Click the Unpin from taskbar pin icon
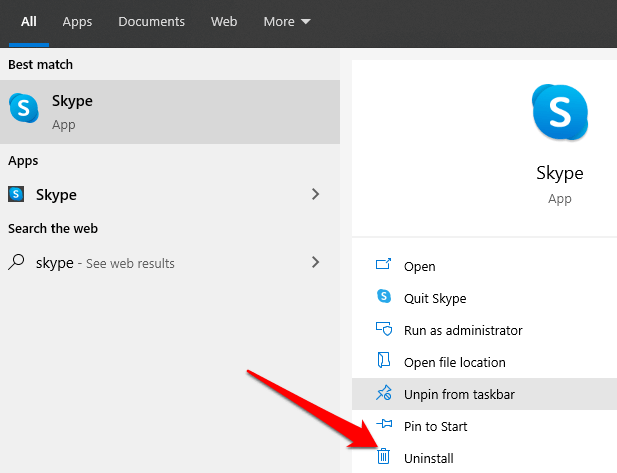The image size is (617, 473). click(x=383, y=394)
